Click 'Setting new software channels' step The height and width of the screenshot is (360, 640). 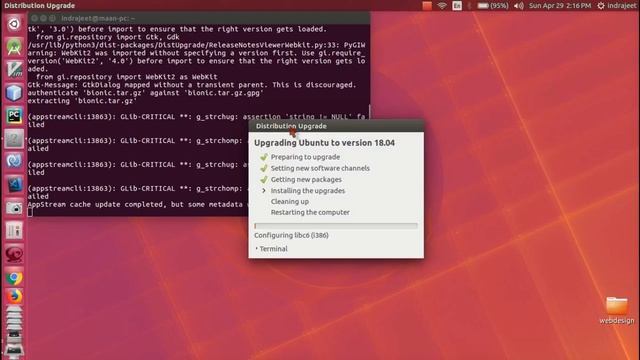click(x=320, y=168)
